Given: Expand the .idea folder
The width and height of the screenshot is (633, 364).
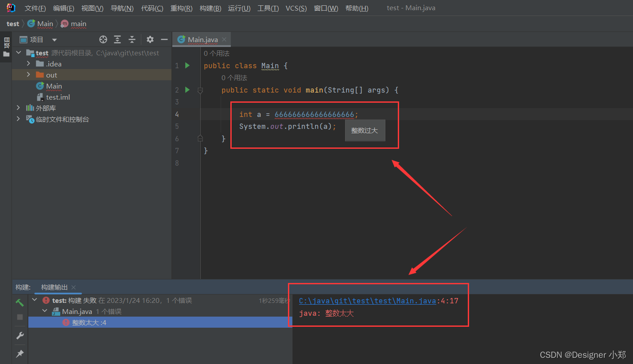Looking at the screenshot, I should (x=29, y=64).
